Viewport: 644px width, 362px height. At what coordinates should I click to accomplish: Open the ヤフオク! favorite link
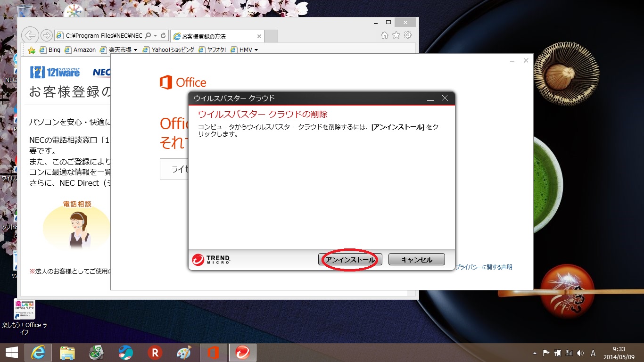pyautogui.click(x=212, y=49)
